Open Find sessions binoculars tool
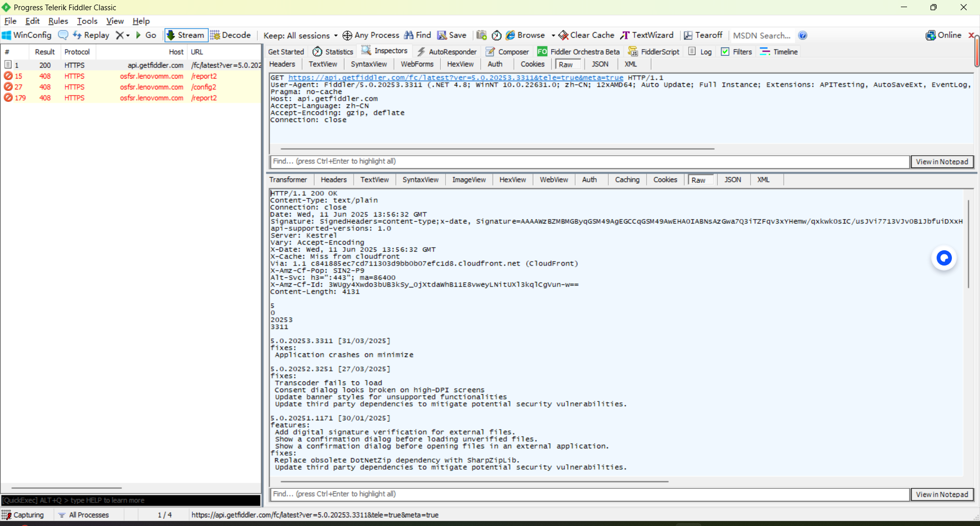Image resolution: width=980 pixels, height=526 pixels. pos(418,35)
